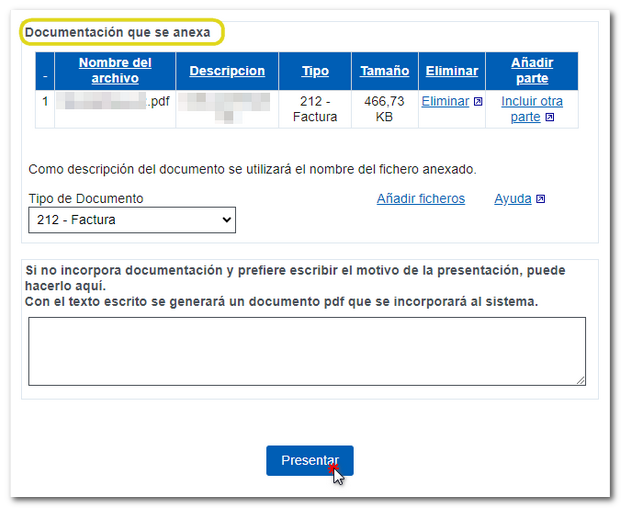Screen dimensions: 621x508
Task: Sort by Nombre del archivo column header
Action: [115, 71]
